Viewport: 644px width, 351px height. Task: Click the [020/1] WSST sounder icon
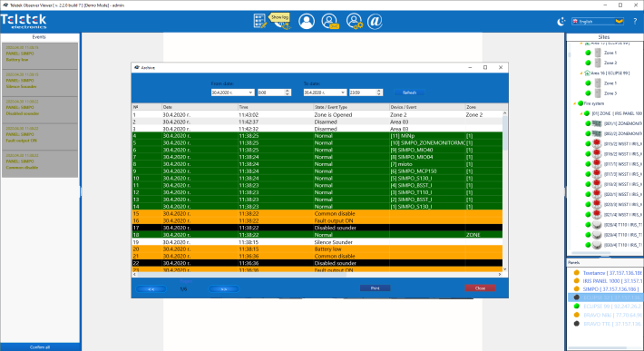tap(597, 194)
